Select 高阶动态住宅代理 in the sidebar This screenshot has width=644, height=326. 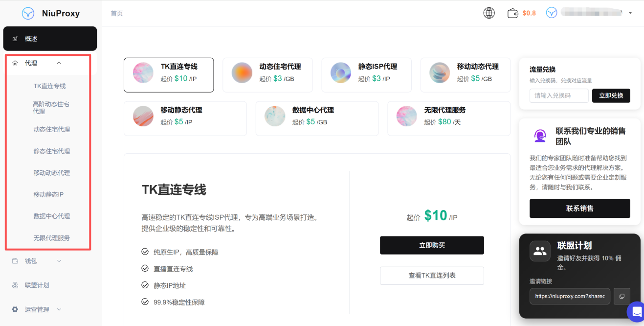point(51,108)
